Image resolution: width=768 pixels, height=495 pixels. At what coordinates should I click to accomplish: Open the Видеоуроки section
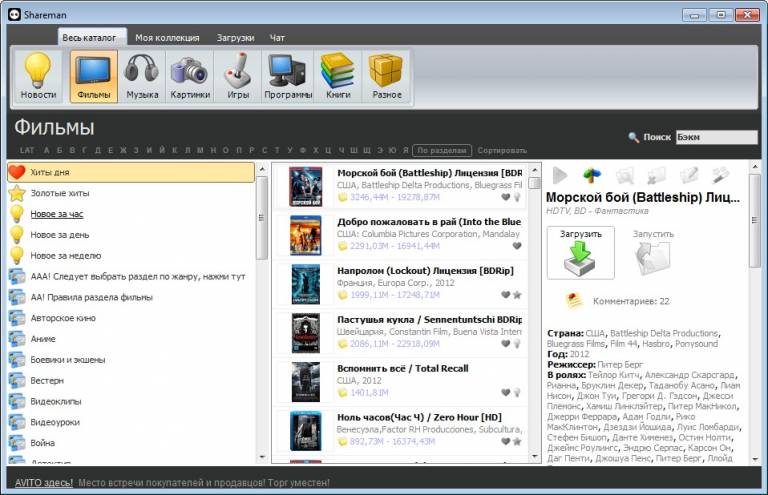pyautogui.click(x=131, y=422)
